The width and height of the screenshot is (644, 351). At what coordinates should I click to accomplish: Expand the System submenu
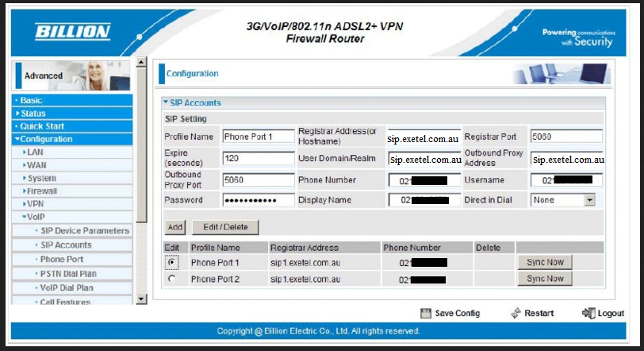(25, 178)
